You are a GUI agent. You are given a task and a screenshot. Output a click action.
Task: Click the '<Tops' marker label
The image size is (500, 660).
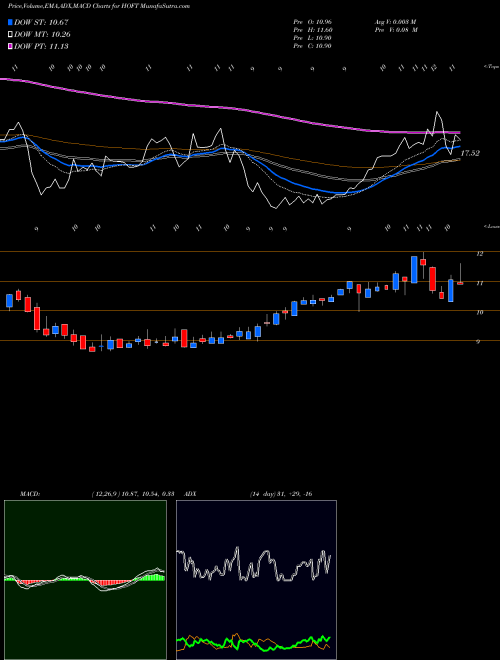pos(491,67)
